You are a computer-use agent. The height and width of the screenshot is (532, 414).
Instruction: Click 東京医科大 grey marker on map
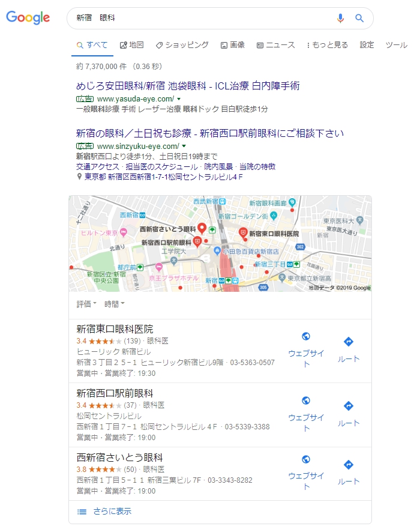click(360, 220)
